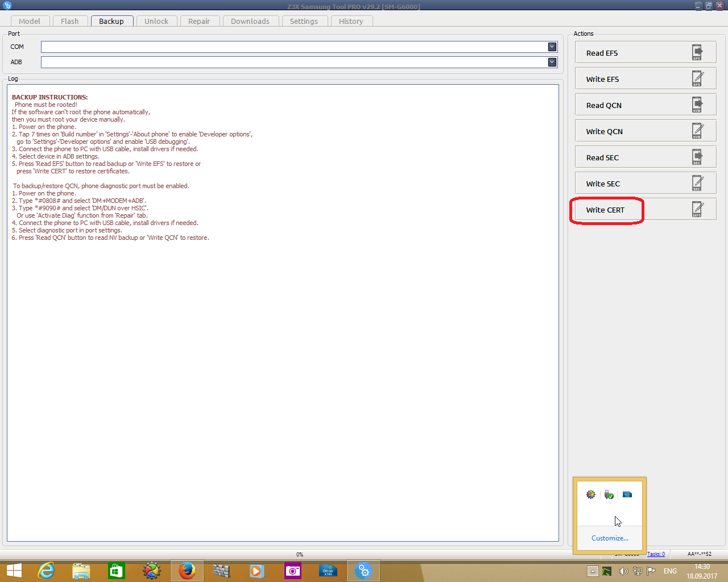728x582 pixels.
Task: Toggle the show hidden icons tray arrow
Action: click(x=593, y=571)
